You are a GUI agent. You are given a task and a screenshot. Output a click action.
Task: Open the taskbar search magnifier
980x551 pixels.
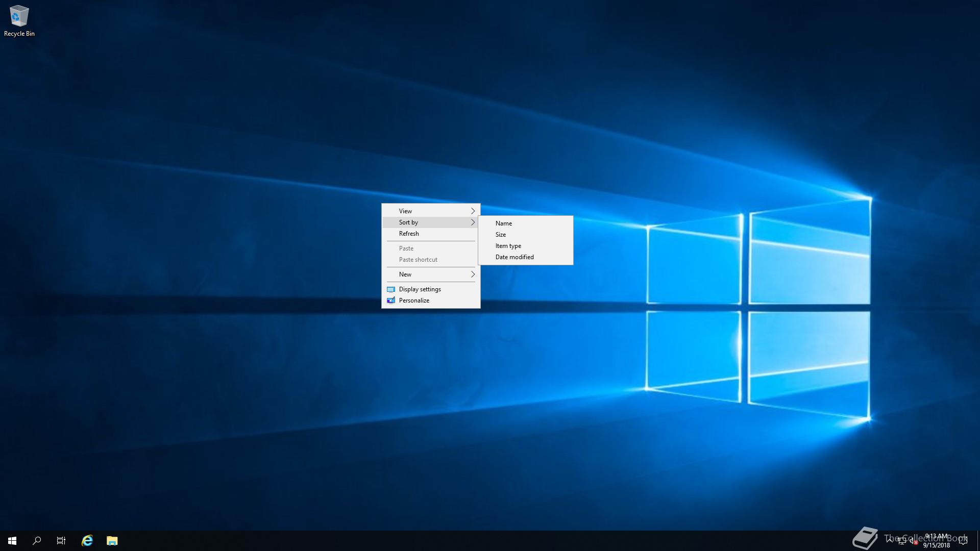tap(37, 541)
